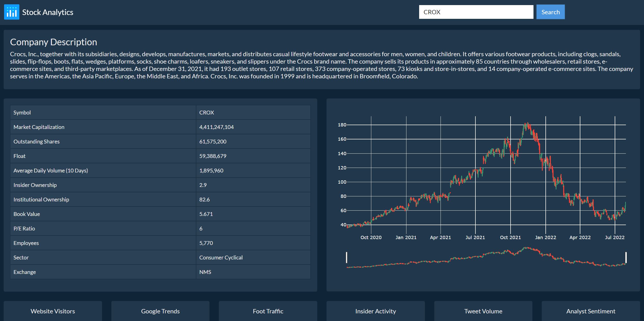Select the Outstanding Shares table row
The image size is (644, 321).
pos(160,141)
